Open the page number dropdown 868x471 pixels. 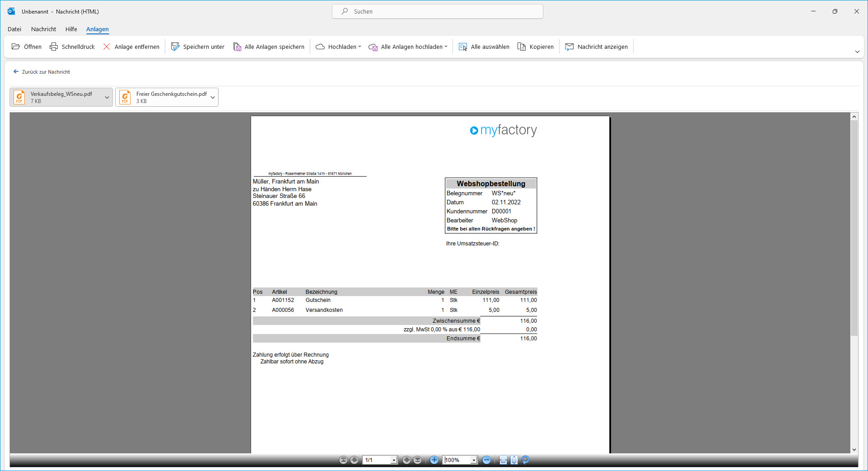(x=394, y=460)
